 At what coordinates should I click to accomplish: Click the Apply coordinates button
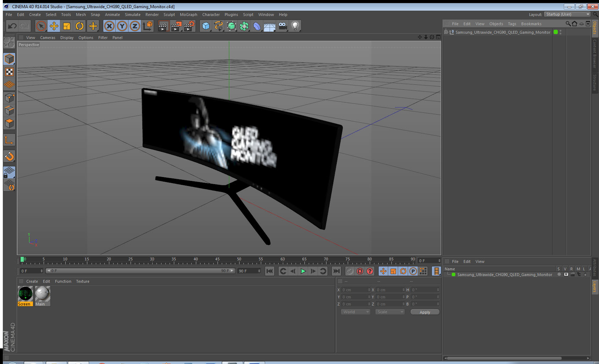click(425, 312)
